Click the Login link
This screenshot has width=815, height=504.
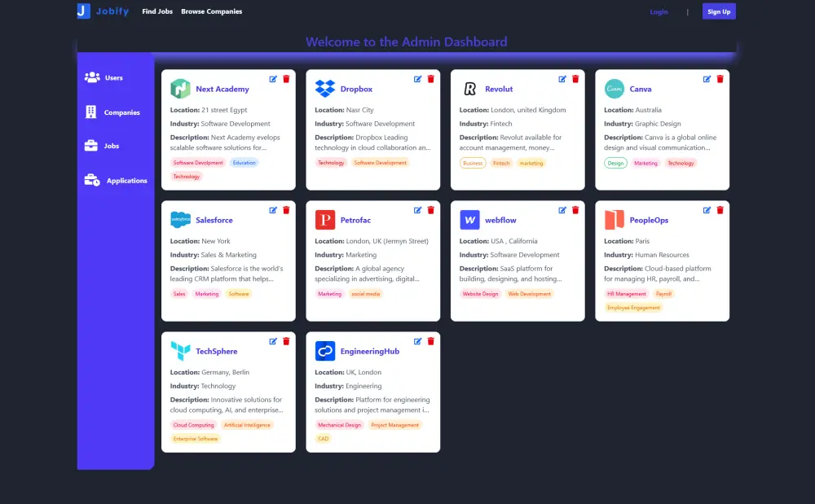[x=659, y=11]
